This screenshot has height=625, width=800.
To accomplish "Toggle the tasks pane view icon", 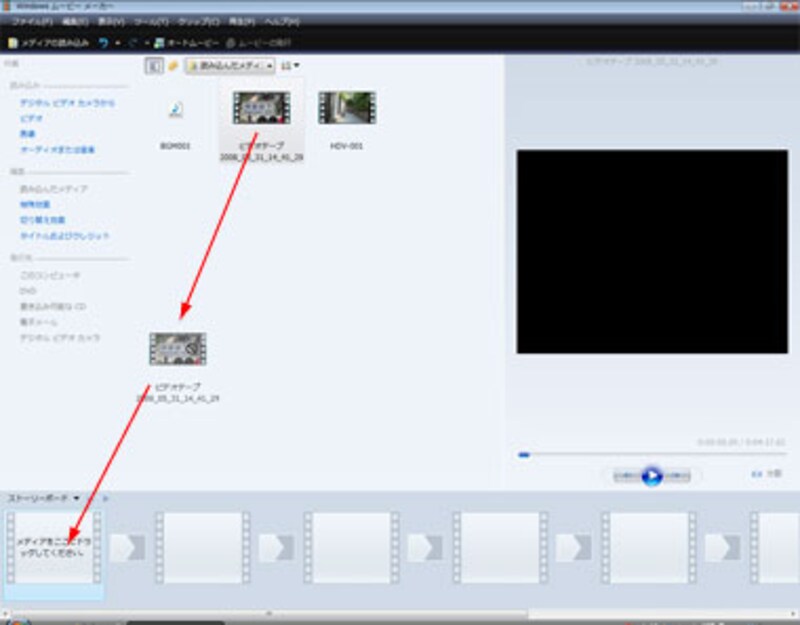I will 154,65.
